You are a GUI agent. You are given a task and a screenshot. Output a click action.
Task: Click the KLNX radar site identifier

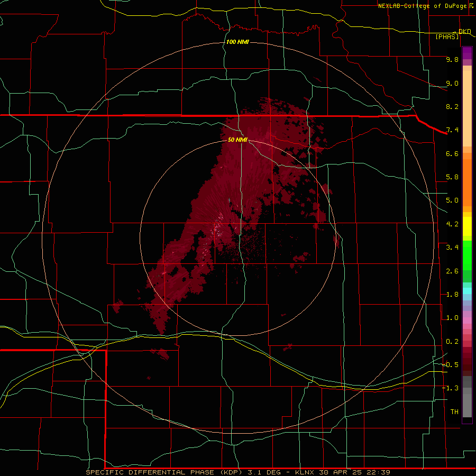305,472
